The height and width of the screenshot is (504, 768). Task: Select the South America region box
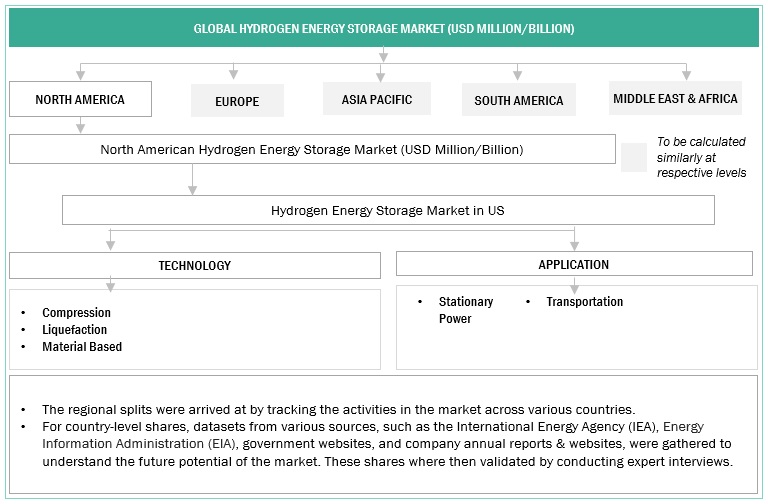[518, 100]
